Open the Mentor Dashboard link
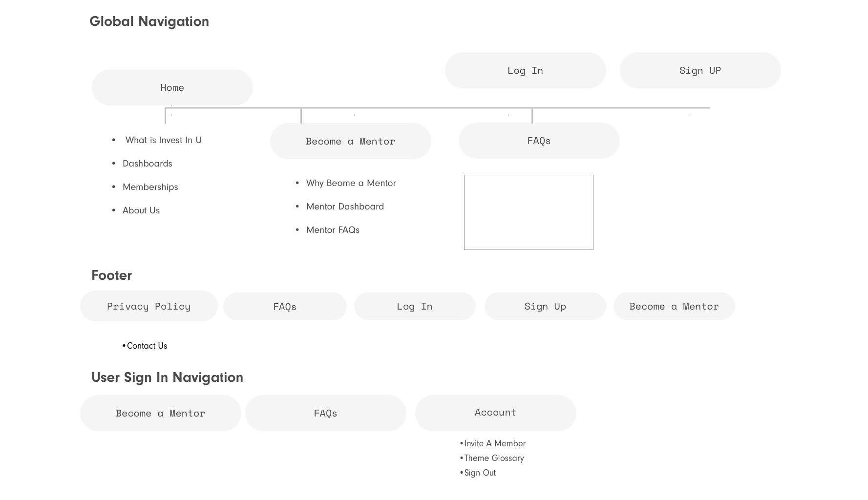This screenshot has height=500, width=868. tap(345, 207)
